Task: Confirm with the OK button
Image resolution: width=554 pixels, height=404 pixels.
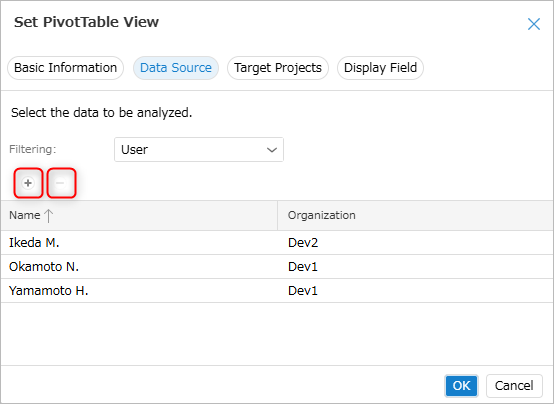Action: (461, 386)
